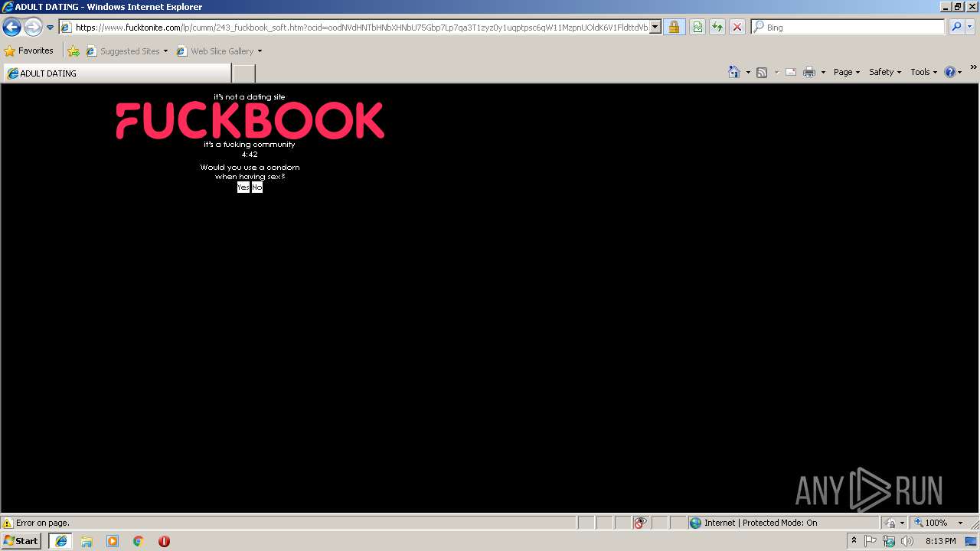Expand the Home button dropdown arrow

pyautogui.click(x=748, y=72)
